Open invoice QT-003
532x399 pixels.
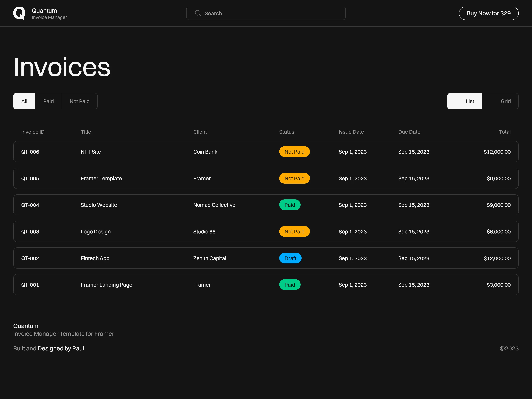pyautogui.click(x=266, y=231)
